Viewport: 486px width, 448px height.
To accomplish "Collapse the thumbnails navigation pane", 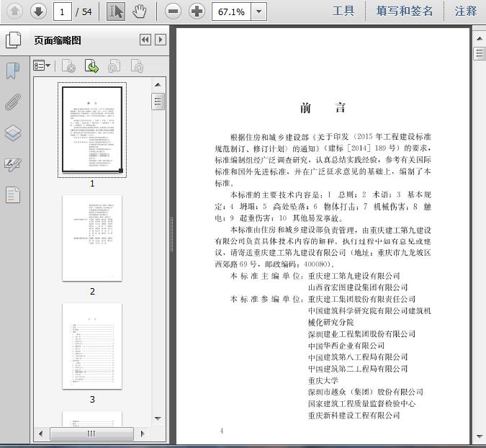I will click(145, 40).
